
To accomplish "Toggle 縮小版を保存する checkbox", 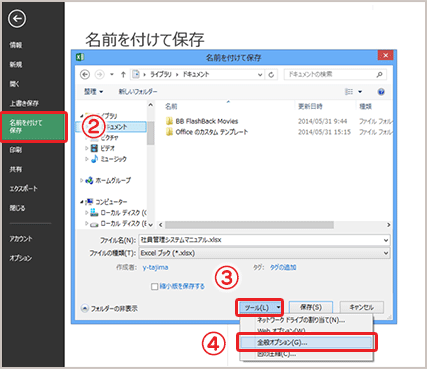I will [x=154, y=286].
